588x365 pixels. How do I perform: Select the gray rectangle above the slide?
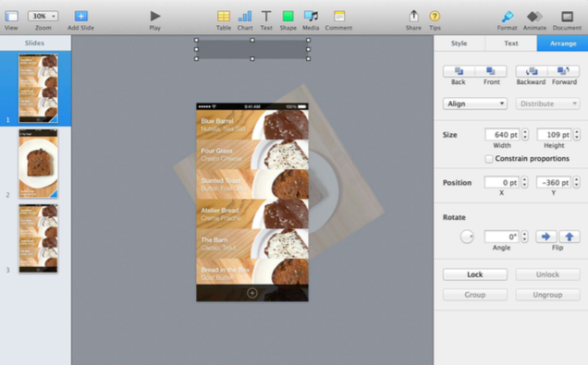tap(252, 49)
